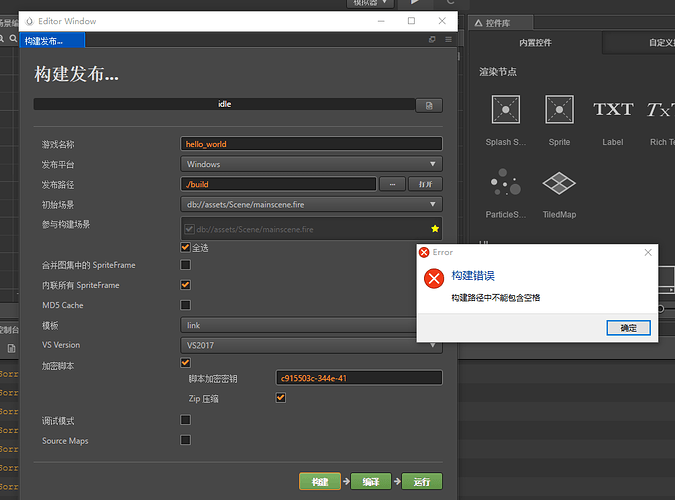Click the console log file icon at bottom left
Viewport: 675px width, 500px height.
11,348
